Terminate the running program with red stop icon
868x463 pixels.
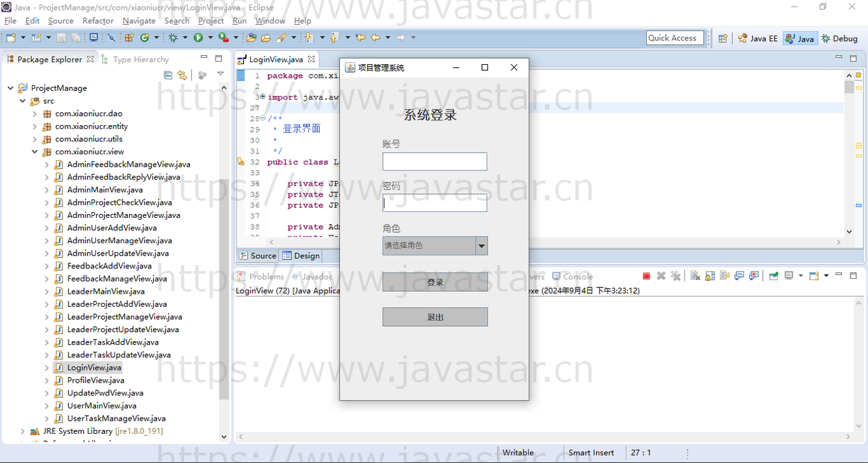[646, 276]
